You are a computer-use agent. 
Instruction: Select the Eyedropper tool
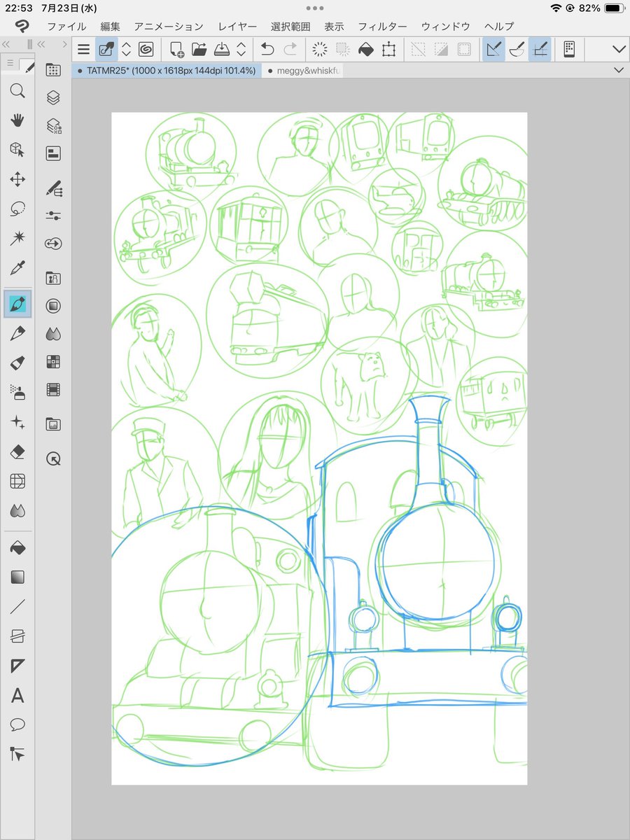(x=17, y=268)
